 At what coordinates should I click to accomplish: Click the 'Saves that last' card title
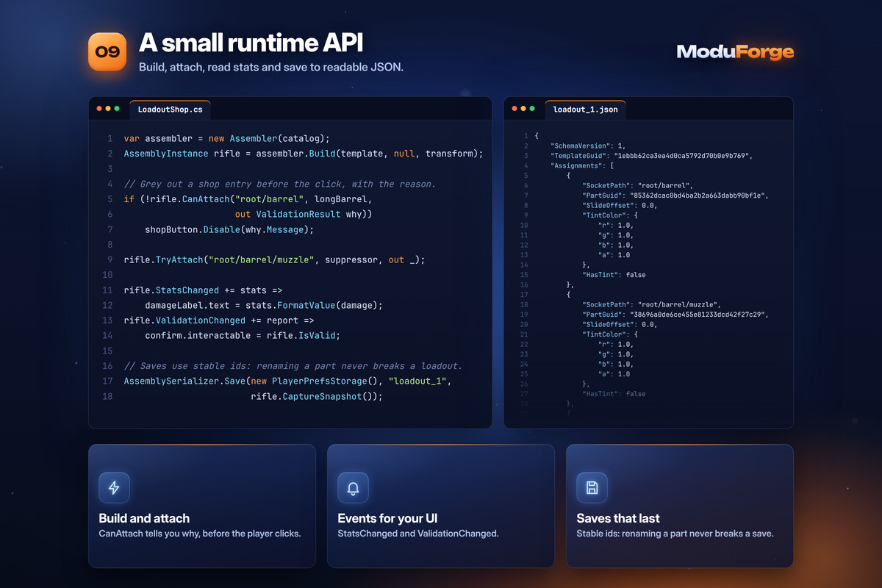pyautogui.click(x=618, y=518)
